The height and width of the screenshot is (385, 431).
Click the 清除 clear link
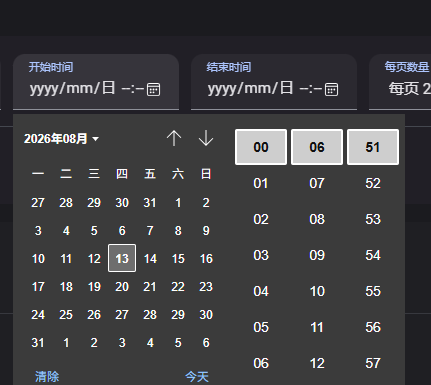[x=47, y=377]
